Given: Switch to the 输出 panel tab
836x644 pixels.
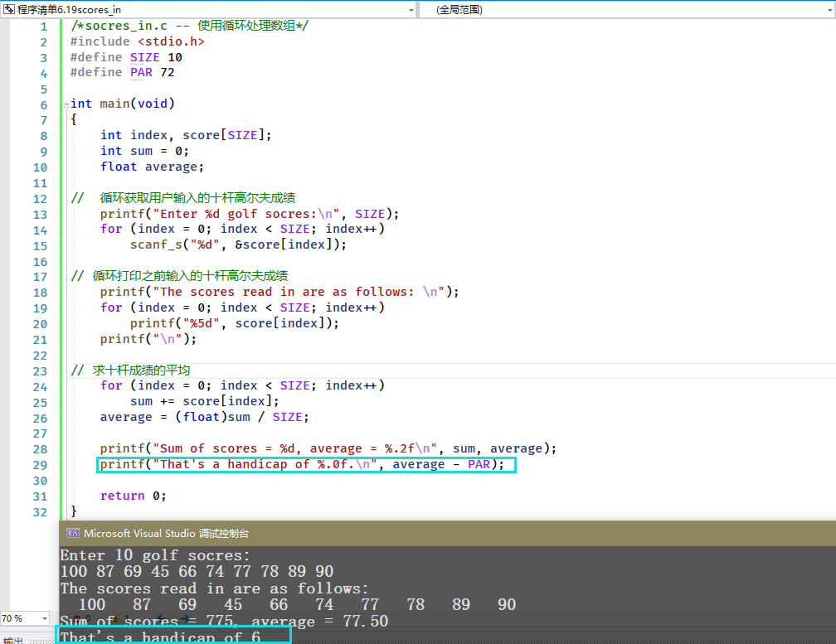Looking at the screenshot, I should (x=12, y=640).
